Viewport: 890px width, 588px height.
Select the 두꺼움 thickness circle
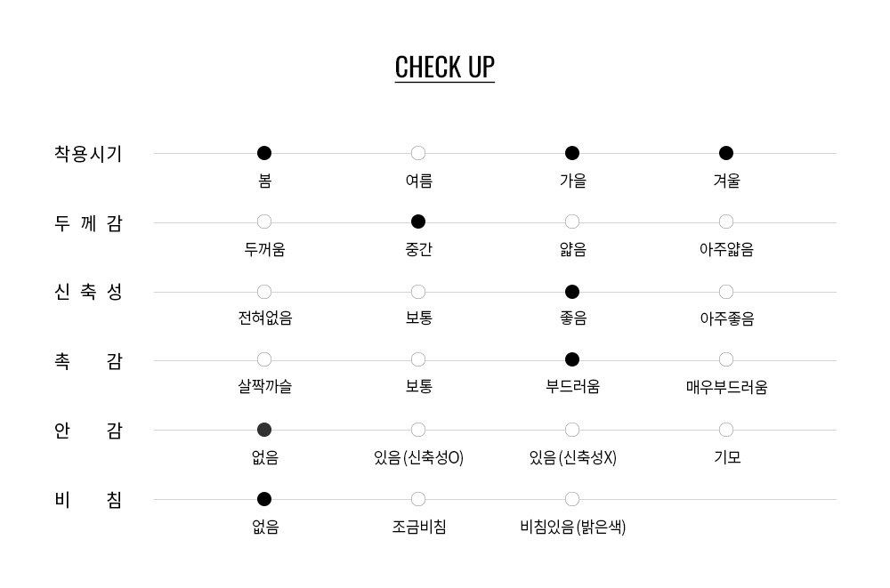[x=264, y=222]
